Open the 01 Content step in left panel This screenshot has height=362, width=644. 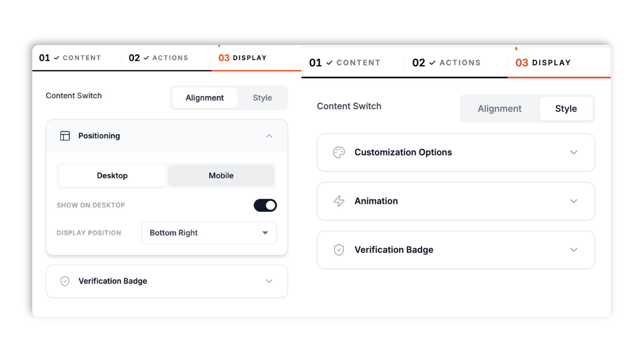(x=70, y=58)
